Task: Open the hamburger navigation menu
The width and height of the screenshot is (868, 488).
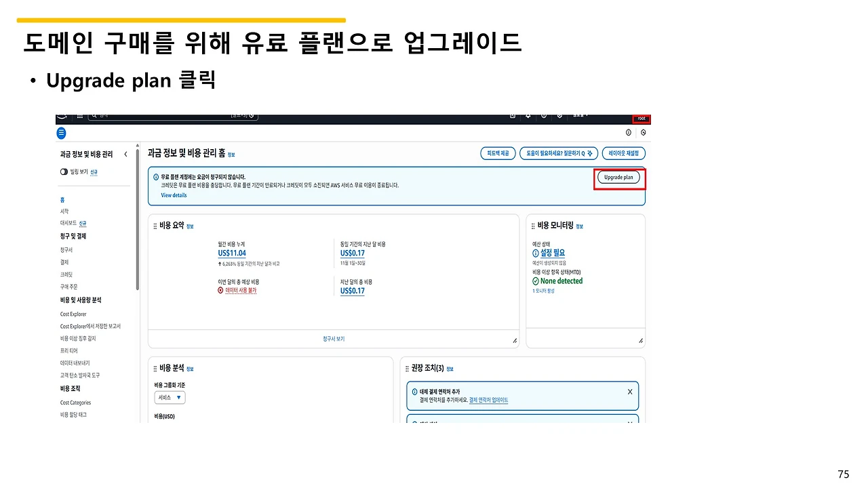Action: (x=61, y=133)
